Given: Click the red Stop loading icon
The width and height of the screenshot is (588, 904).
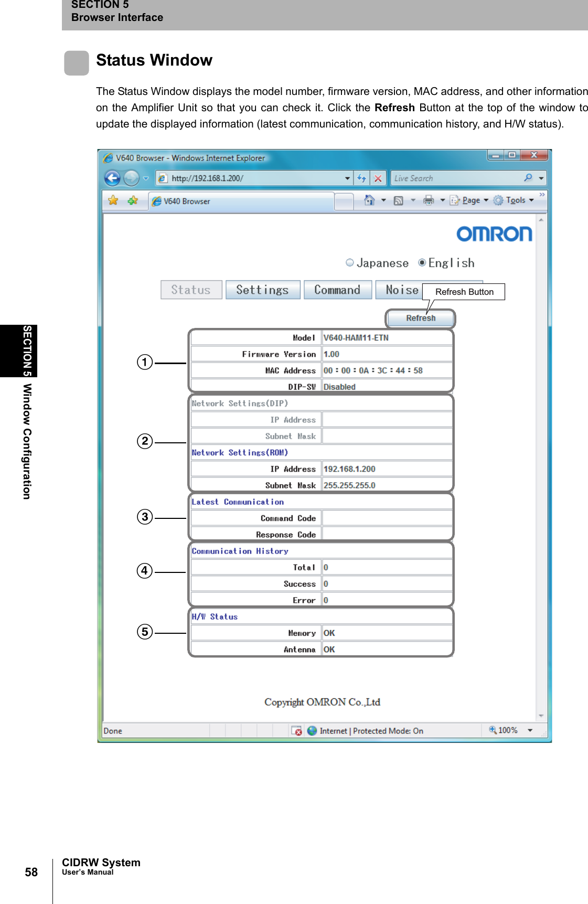Looking at the screenshot, I should click(378, 178).
